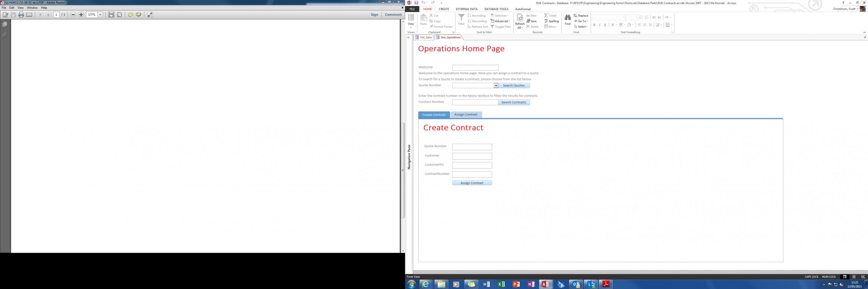Print the PDF in Adobe Reader
This screenshot has width=868, height=289.
pyautogui.click(x=21, y=15)
